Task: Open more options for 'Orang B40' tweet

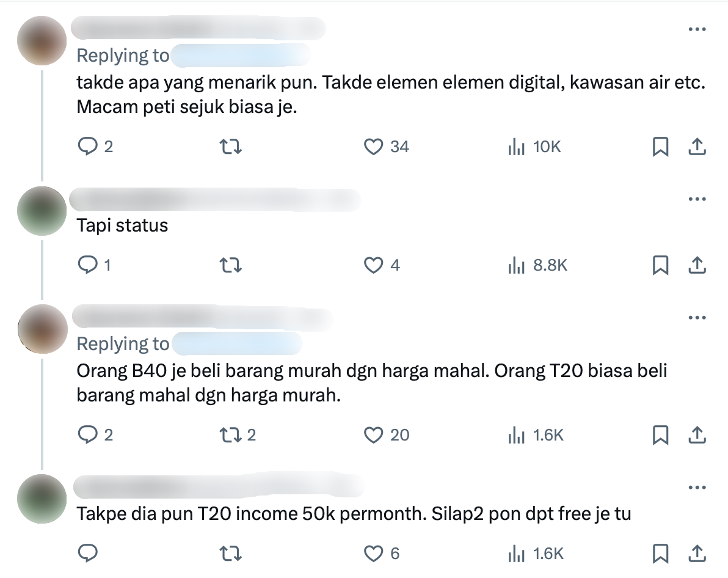Action: coord(697,318)
